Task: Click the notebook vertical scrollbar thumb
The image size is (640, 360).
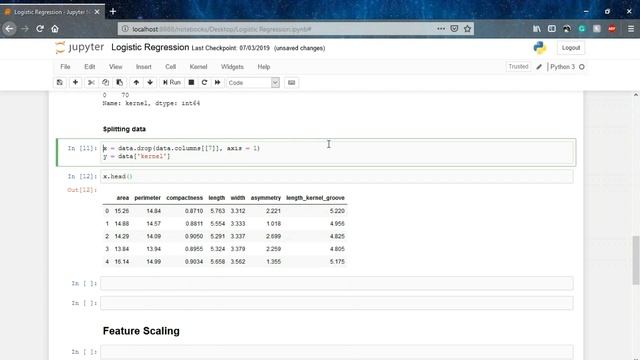Action: (636, 260)
